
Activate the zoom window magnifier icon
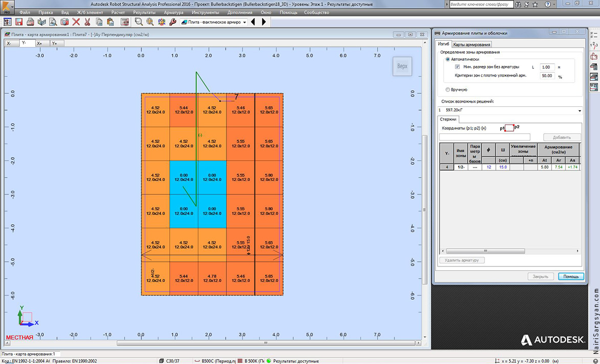coord(139,22)
